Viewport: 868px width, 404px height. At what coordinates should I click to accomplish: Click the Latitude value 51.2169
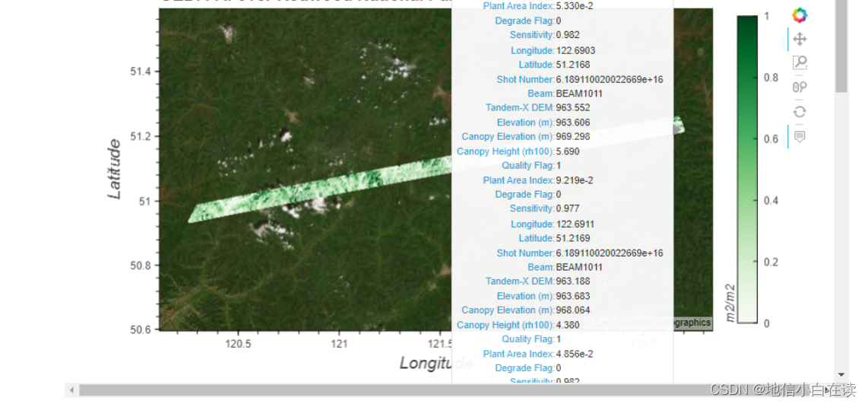pos(573,238)
